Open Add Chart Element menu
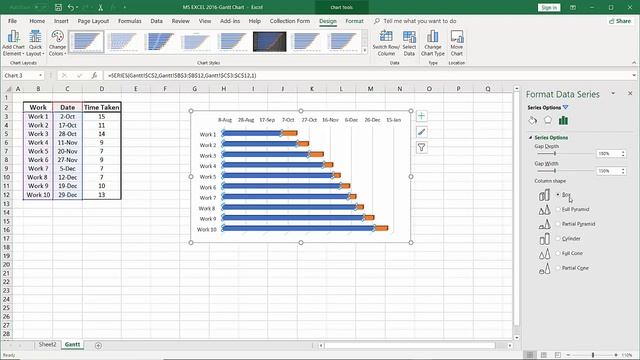640x360 pixels. [x=13, y=43]
